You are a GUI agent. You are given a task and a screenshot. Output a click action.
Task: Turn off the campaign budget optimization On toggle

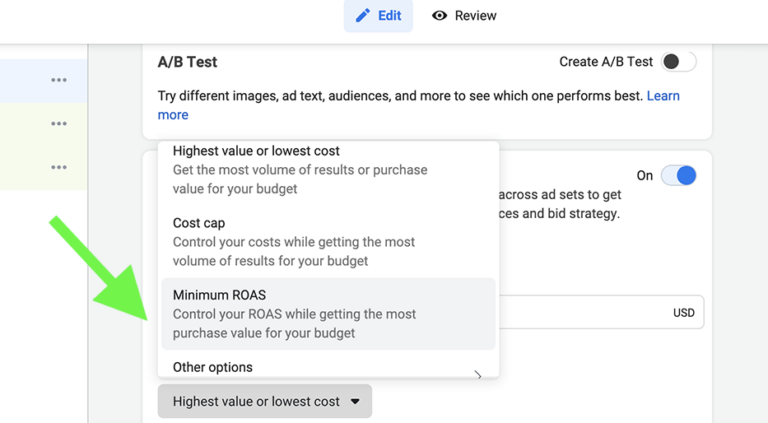[x=678, y=175]
